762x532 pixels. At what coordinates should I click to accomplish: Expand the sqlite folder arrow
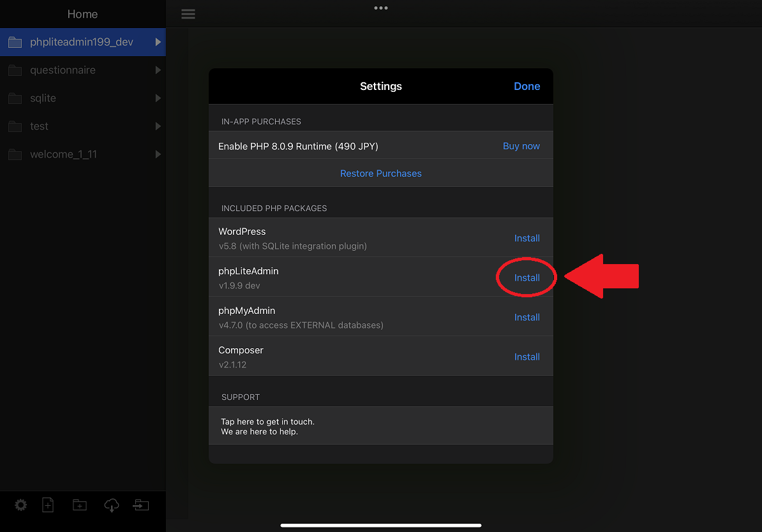pos(158,98)
